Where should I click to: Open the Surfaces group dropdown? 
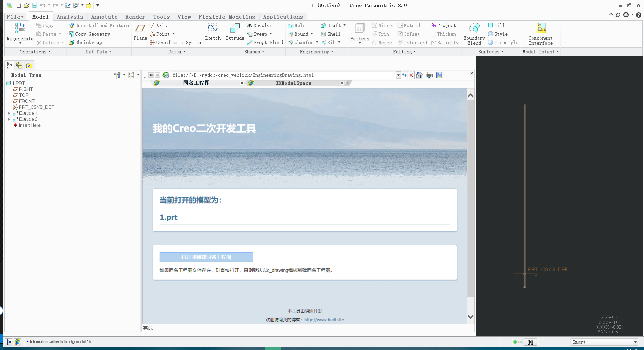point(491,52)
